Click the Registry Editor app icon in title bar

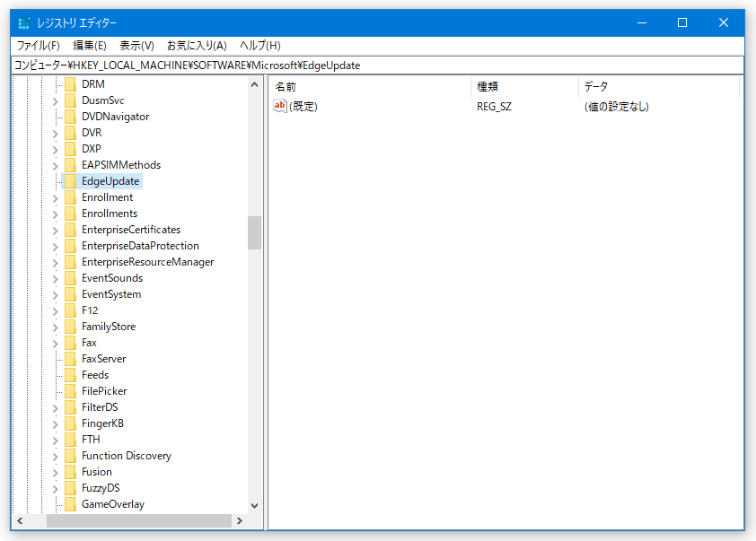point(23,22)
